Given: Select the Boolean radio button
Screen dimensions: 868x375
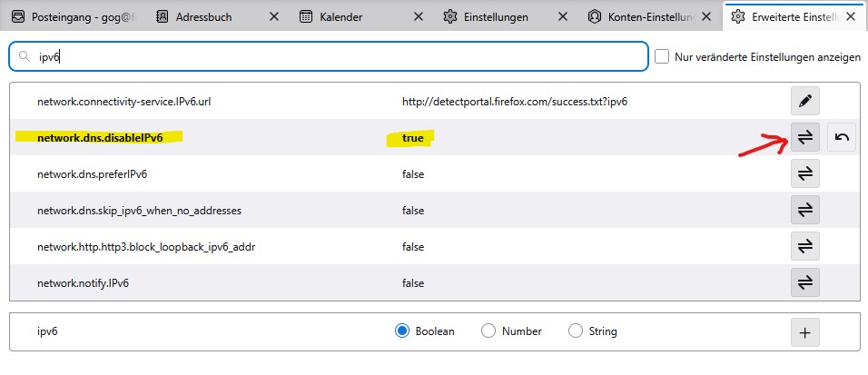Looking at the screenshot, I should 402,331.
